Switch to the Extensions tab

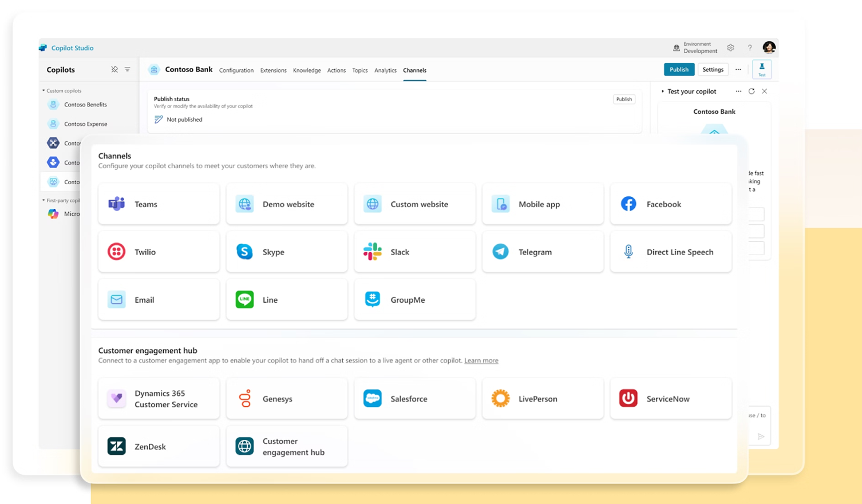point(274,70)
